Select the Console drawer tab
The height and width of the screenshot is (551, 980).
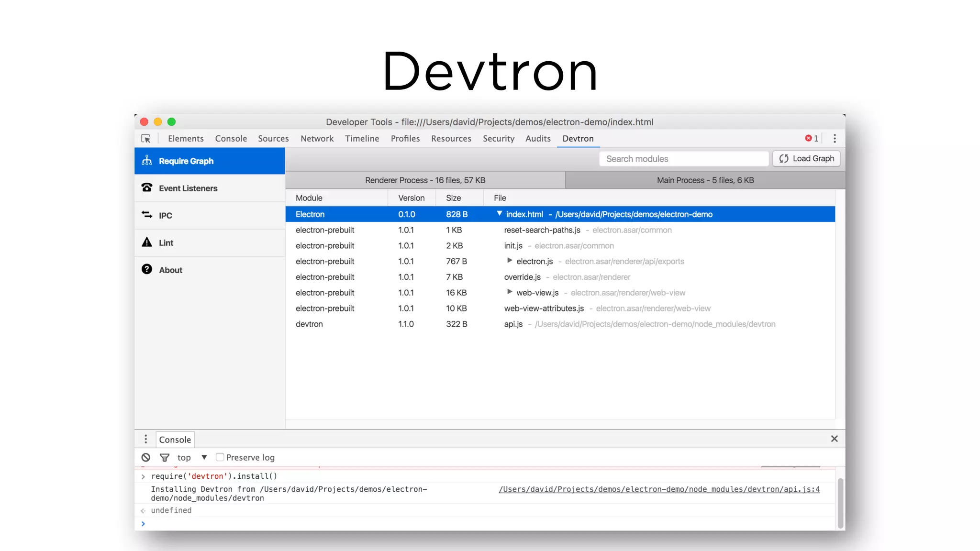(175, 440)
